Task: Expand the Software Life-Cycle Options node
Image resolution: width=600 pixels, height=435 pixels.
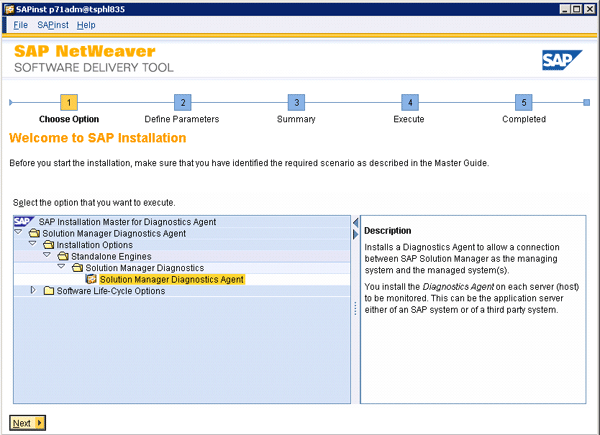Action: [33, 290]
